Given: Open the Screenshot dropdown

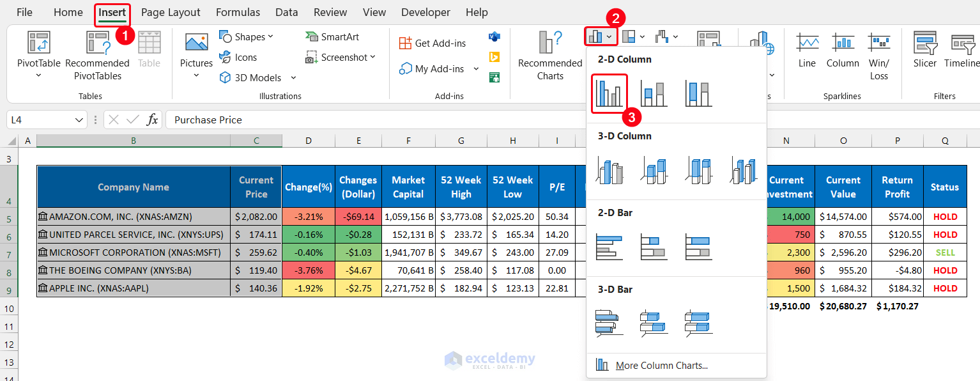Looking at the screenshot, I should [372, 58].
